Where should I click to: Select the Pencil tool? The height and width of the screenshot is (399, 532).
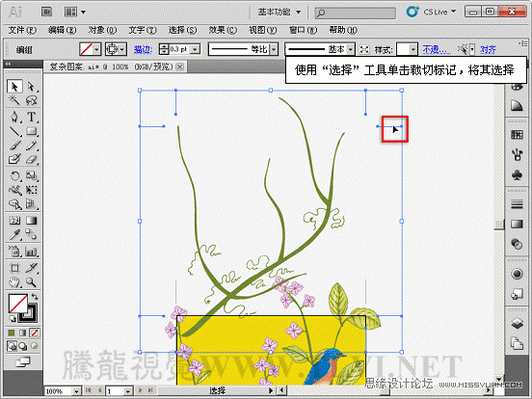(31, 146)
